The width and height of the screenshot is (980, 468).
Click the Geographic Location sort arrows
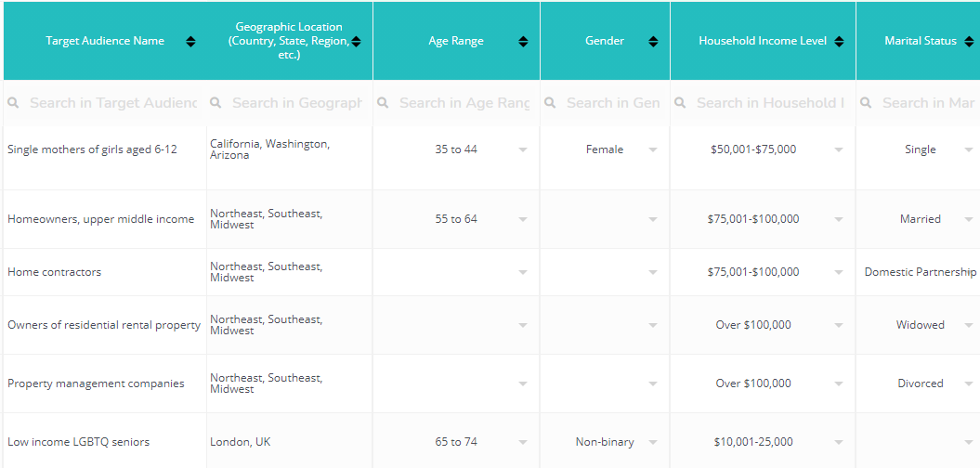click(356, 41)
